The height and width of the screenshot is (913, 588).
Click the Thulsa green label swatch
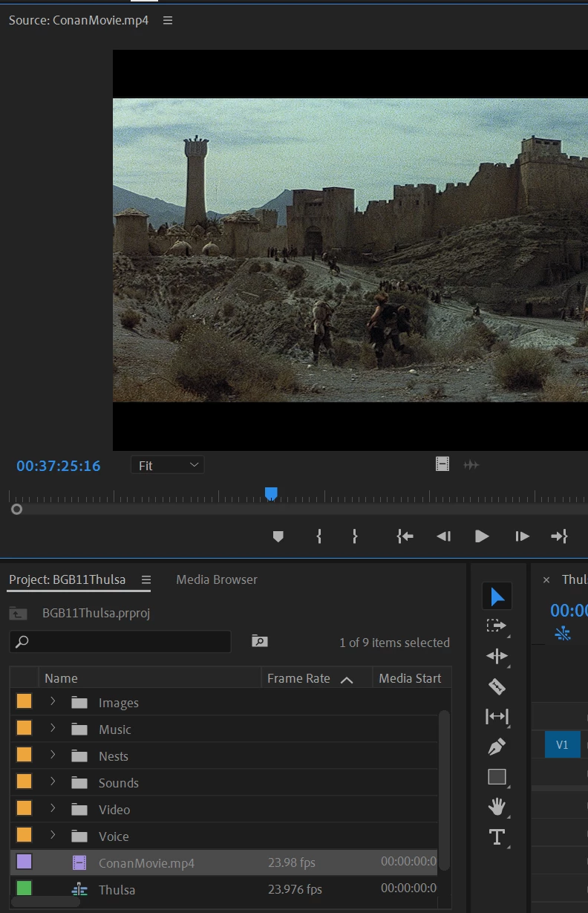coord(24,888)
